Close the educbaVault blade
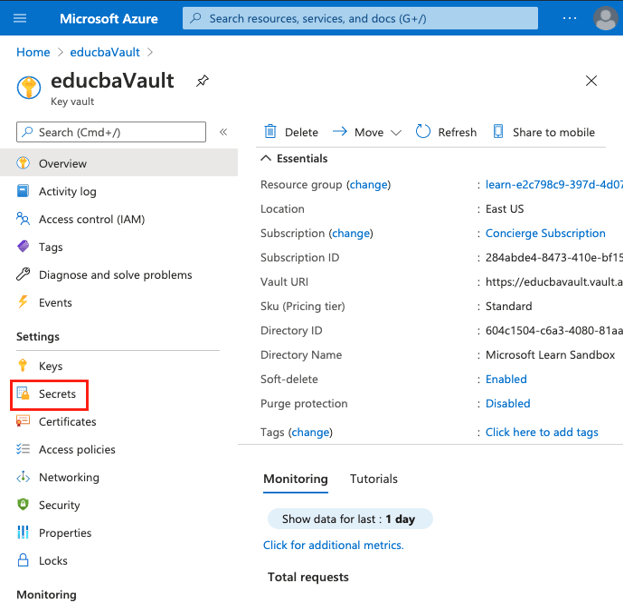 point(591,81)
